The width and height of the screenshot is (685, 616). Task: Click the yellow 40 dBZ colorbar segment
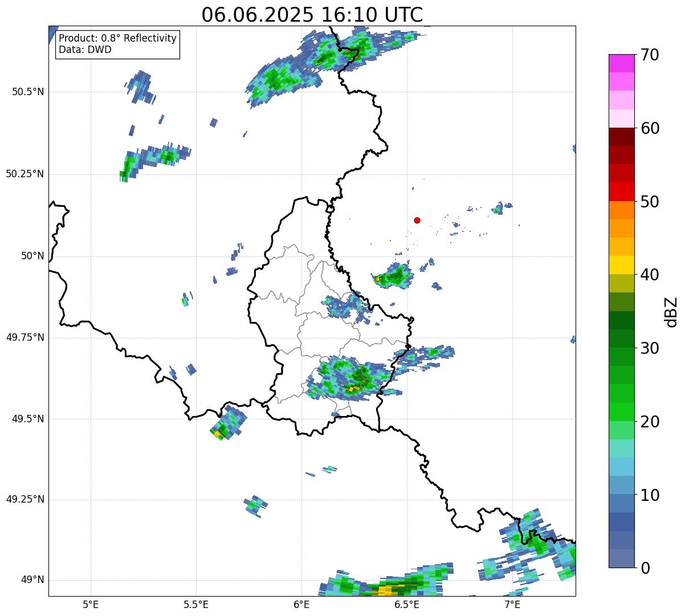click(622, 265)
